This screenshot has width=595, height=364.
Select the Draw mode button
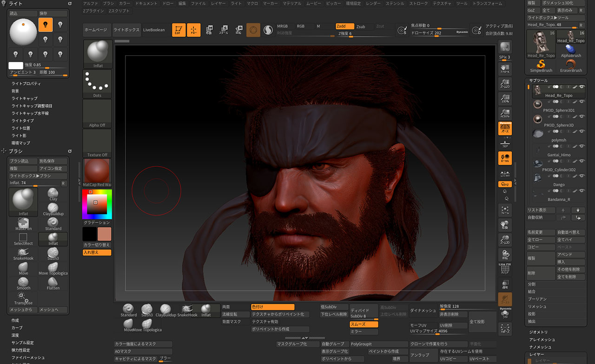click(193, 30)
